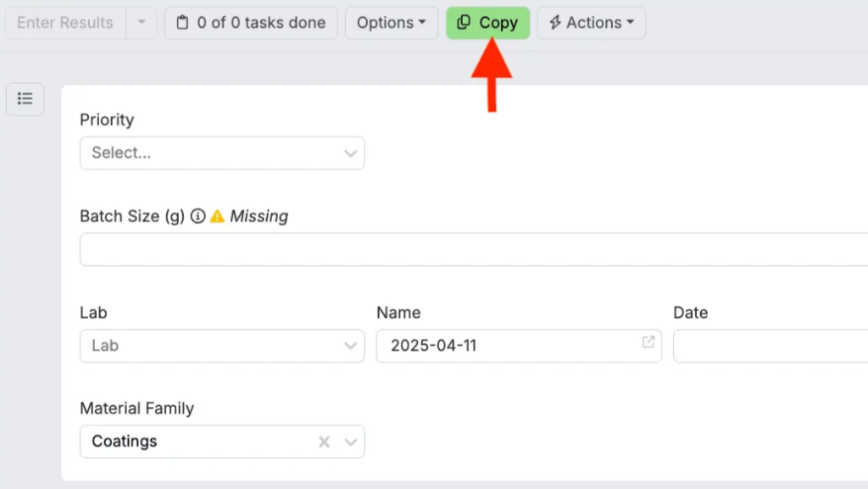Screen dimensions: 868x489
Task: Expand the Lab dropdown chevron
Action: pyautogui.click(x=350, y=346)
